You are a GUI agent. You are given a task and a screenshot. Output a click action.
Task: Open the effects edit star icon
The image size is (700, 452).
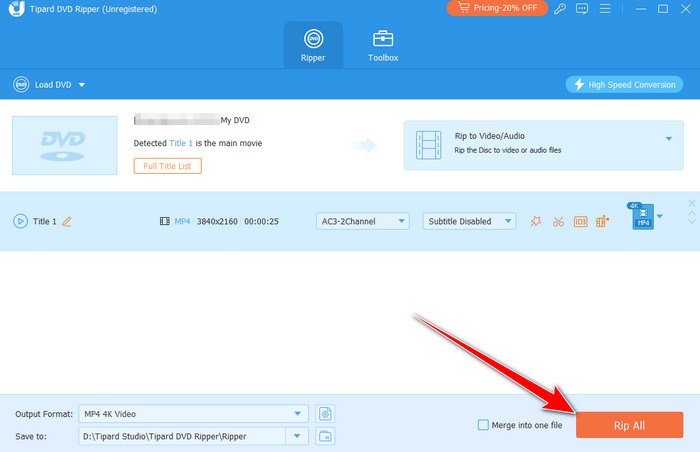point(536,221)
